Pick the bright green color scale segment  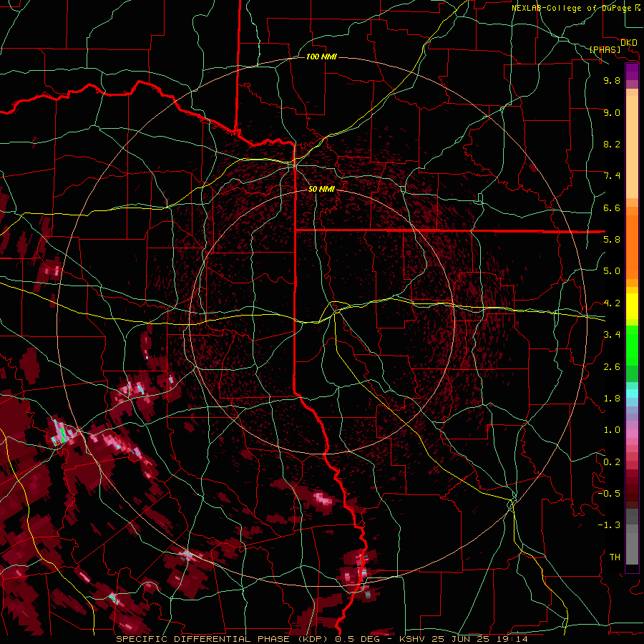(x=632, y=345)
